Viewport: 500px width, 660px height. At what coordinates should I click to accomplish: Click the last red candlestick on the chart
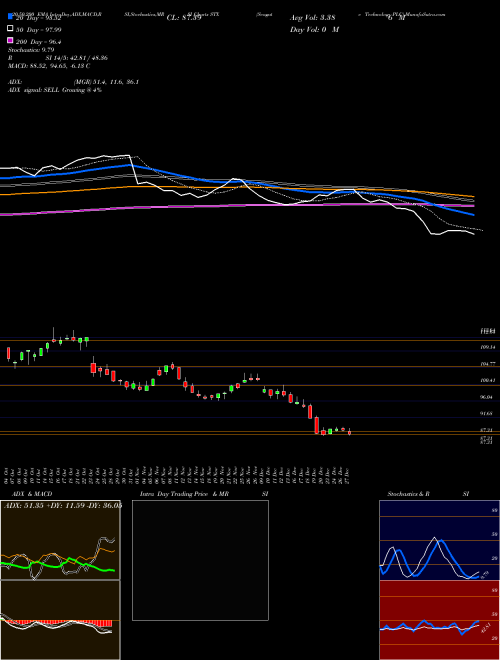(349, 432)
